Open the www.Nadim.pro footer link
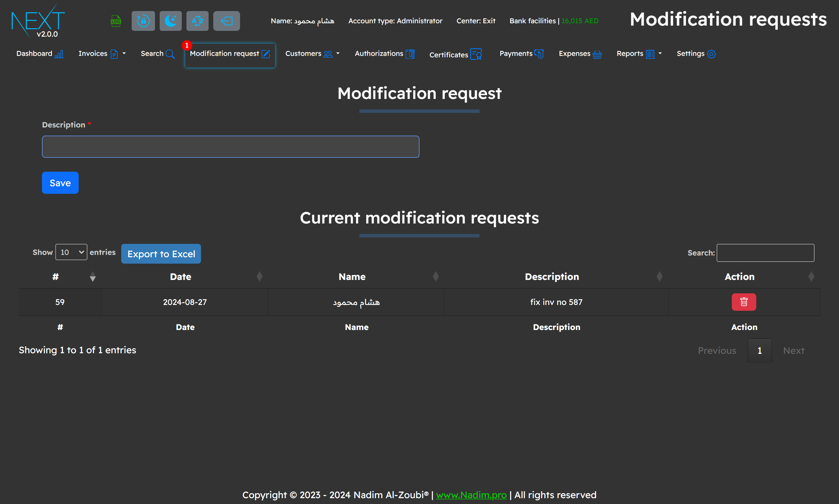 (471, 495)
